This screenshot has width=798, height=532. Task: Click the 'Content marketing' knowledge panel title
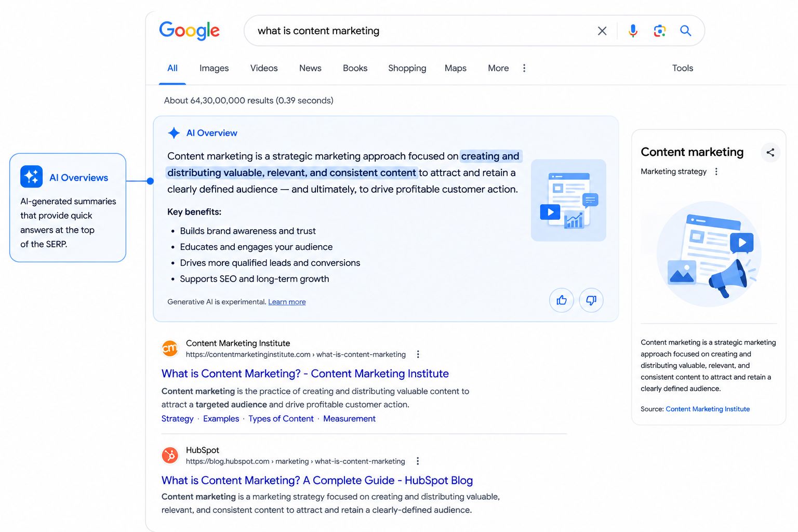click(x=692, y=152)
